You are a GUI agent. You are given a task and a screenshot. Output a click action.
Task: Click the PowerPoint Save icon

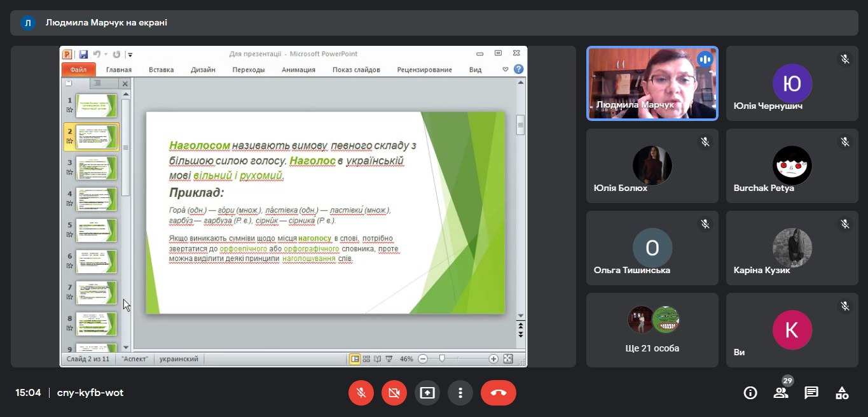pyautogui.click(x=83, y=55)
